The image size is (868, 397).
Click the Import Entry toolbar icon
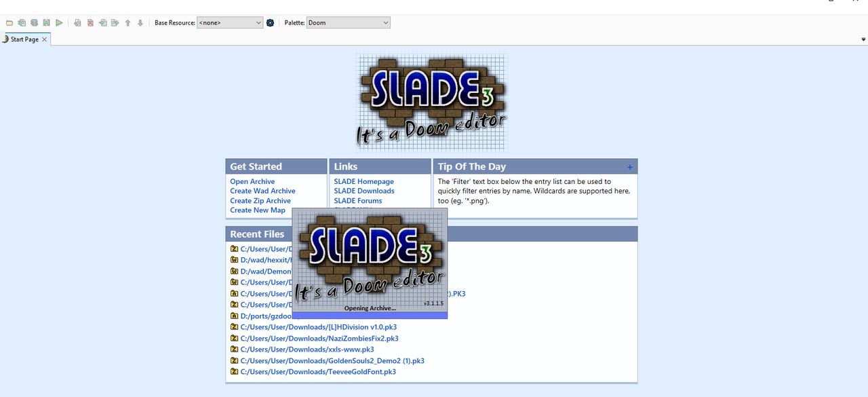(x=102, y=22)
